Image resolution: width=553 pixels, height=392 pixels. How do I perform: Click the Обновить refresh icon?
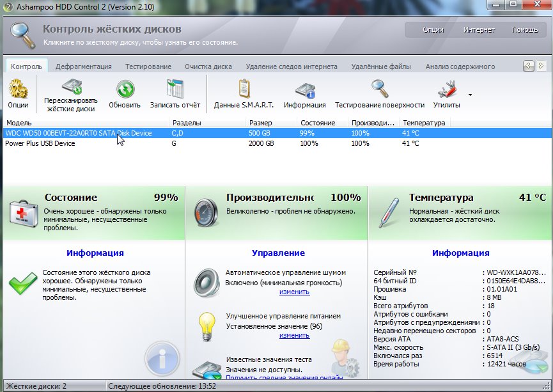click(x=125, y=89)
